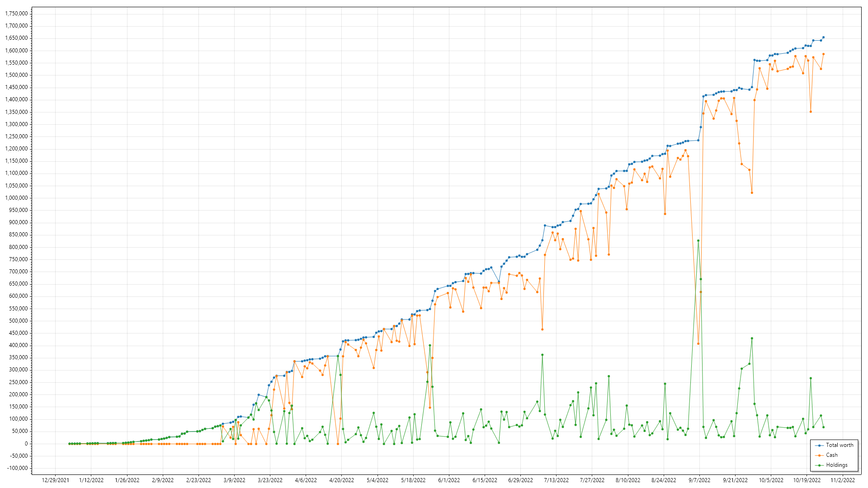Click the 600,000 value axis label
This screenshot has width=868, height=488.
click(x=19, y=296)
